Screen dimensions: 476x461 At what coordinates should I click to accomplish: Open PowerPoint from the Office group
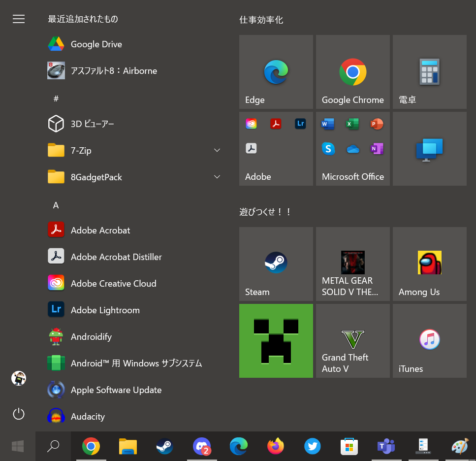click(x=377, y=124)
